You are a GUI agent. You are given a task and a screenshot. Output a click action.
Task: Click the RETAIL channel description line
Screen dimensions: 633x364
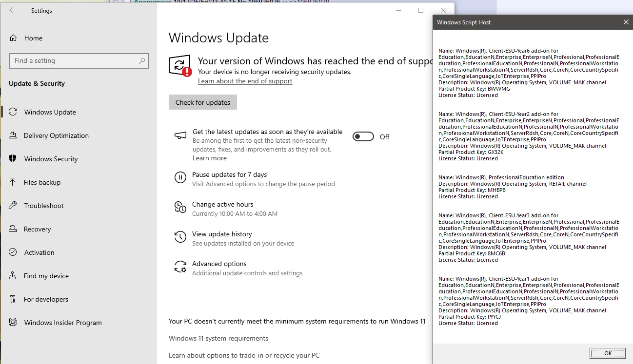(513, 184)
